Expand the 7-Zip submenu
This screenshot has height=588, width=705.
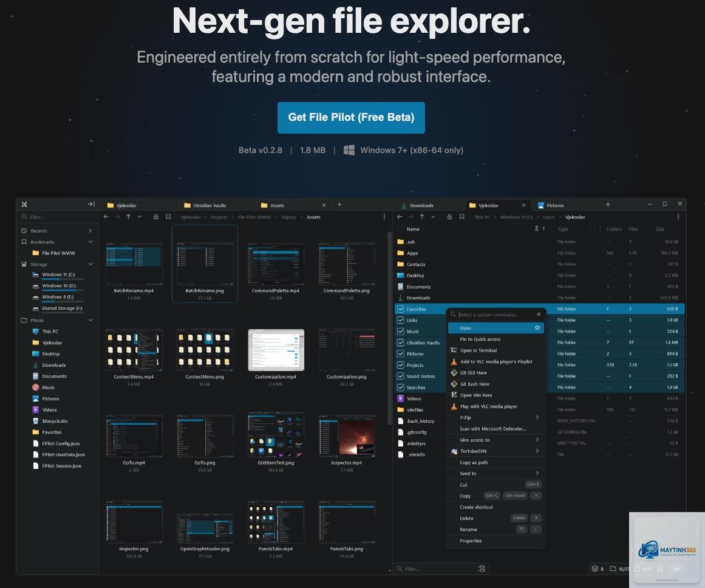click(x=496, y=417)
